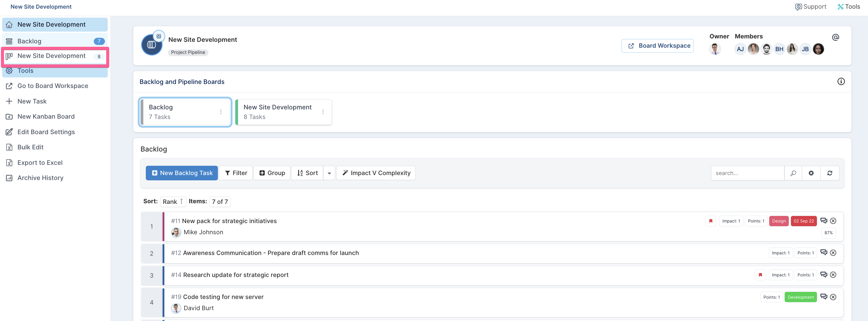Screen dimensions: 868x321
Task: Click David Burt's avatar on task #19
Action: pyautogui.click(x=176, y=308)
